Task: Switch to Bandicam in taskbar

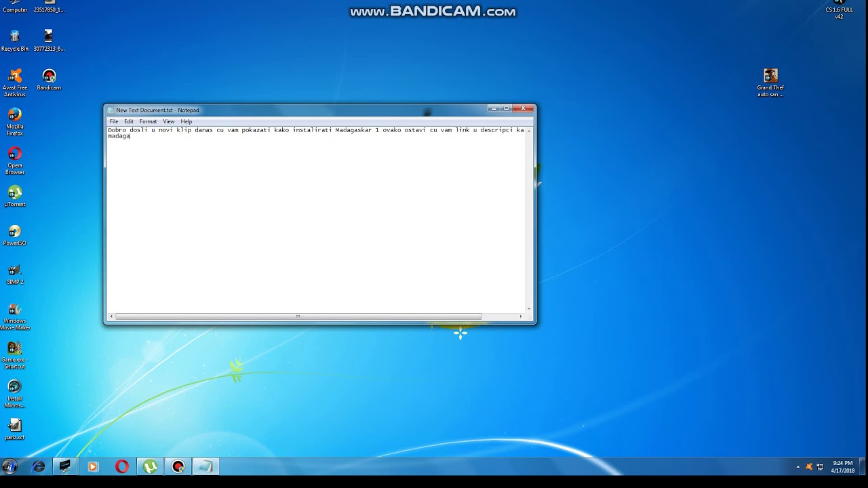Action: click(x=178, y=466)
